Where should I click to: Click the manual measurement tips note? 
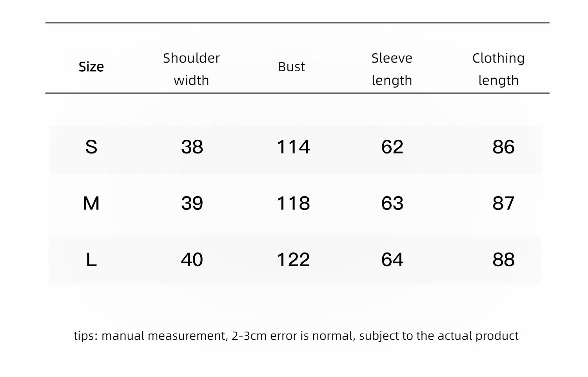296,336
